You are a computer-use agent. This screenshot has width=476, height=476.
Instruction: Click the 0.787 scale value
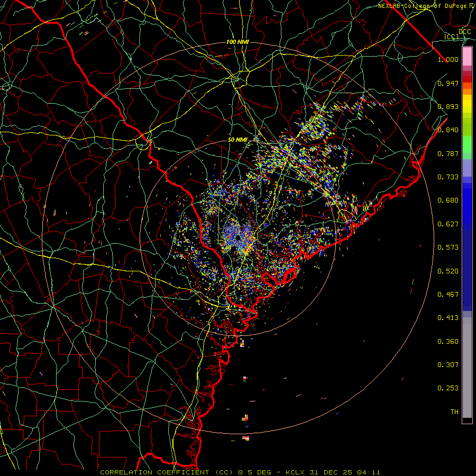448,153
